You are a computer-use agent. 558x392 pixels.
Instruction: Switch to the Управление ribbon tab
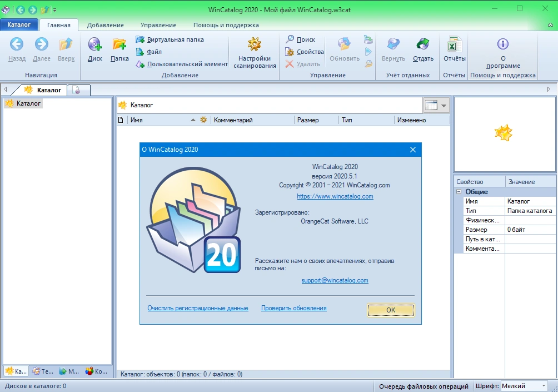[x=158, y=25]
